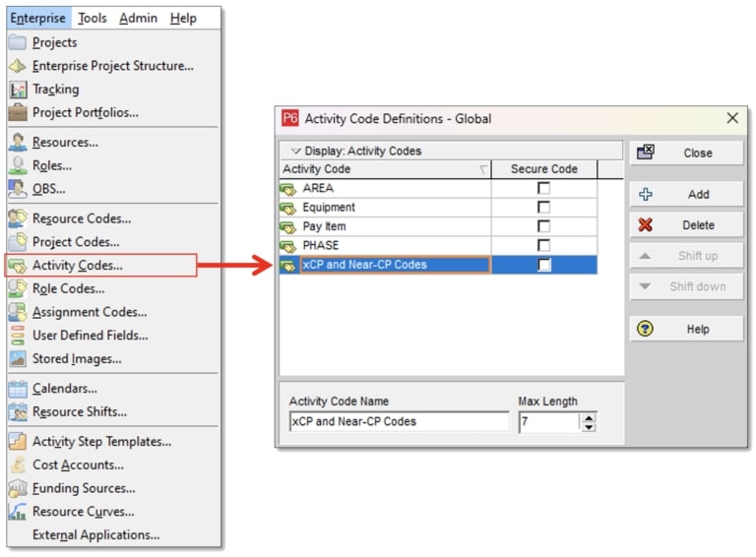This screenshot has height=557, width=756.
Task: Open the Help menu
Action: (x=183, y=18)
